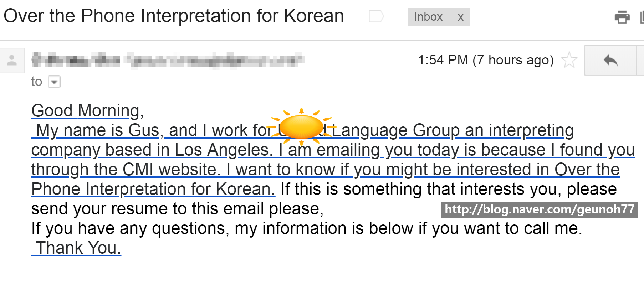Image resolution: width=644 pixels, height=290 pixels.
Task: Click the partially visible icon next to print
Action: (x=642, y=17)
